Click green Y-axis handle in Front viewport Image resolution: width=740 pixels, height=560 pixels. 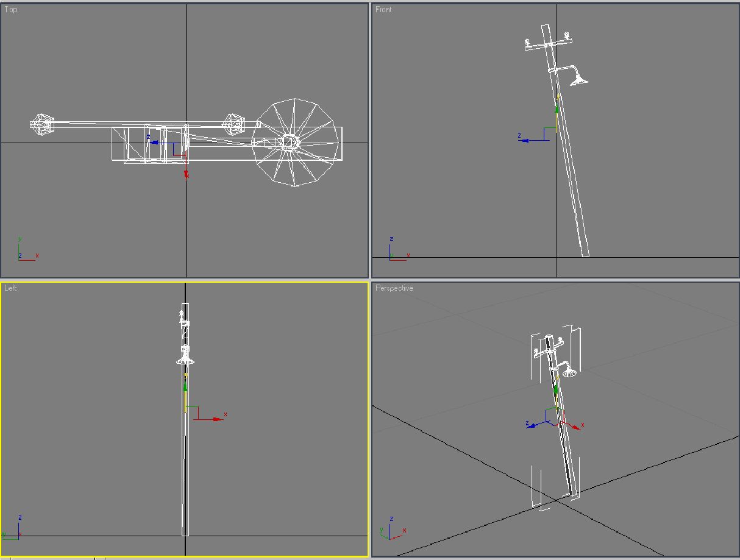click(x=557, y=110)
